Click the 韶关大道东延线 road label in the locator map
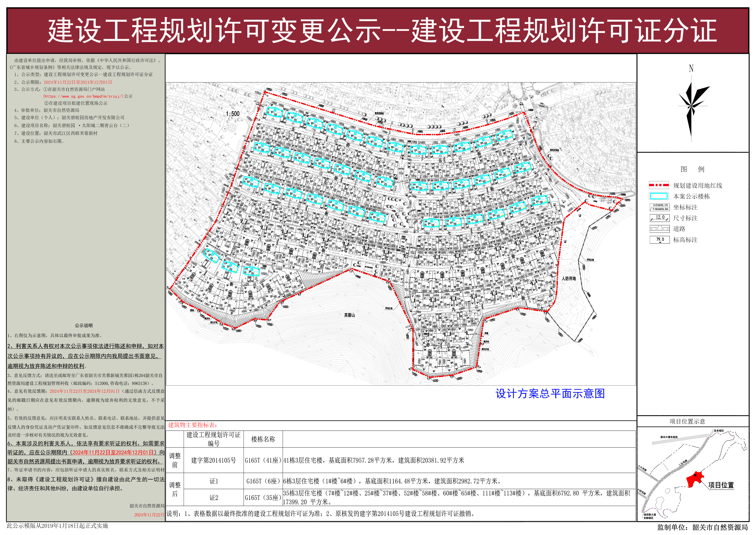 [669, 437]
